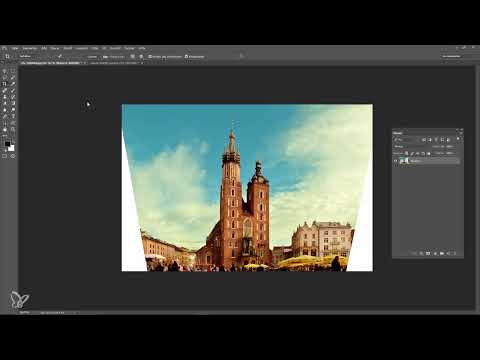Toggle Delete Cropped Pixels checkbox

pyautogui.click(x=150, y=56)
